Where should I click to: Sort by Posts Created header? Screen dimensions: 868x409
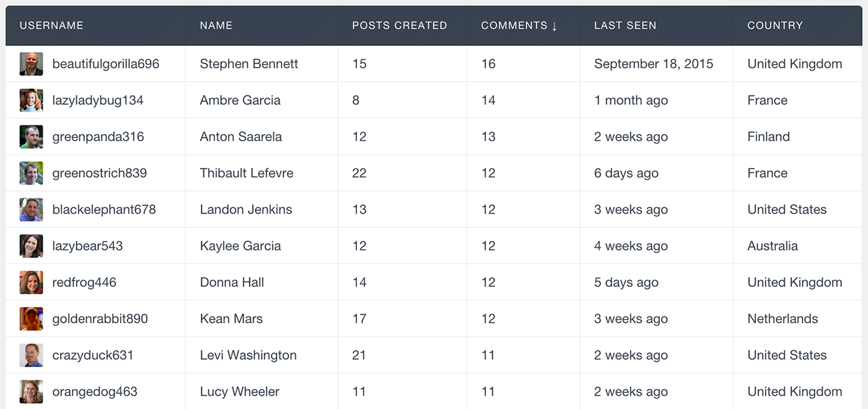402,25
